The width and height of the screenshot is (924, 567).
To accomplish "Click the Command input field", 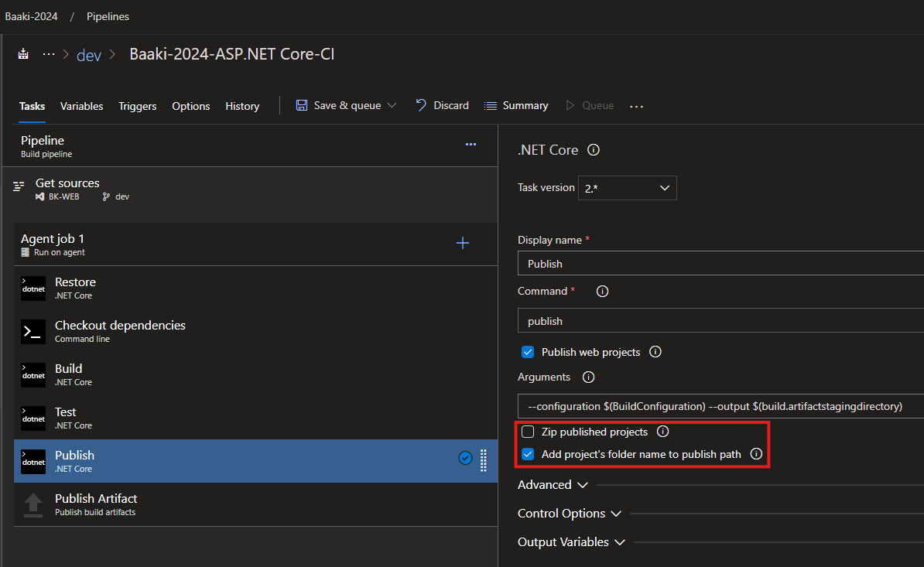I will click(x=720, y=320).
